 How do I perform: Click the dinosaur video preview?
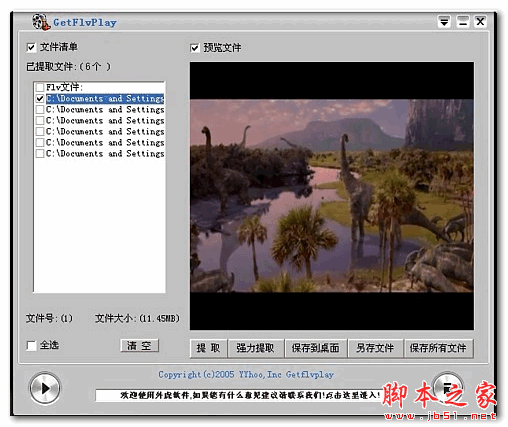pyautogui.click(x=332, y=196)
